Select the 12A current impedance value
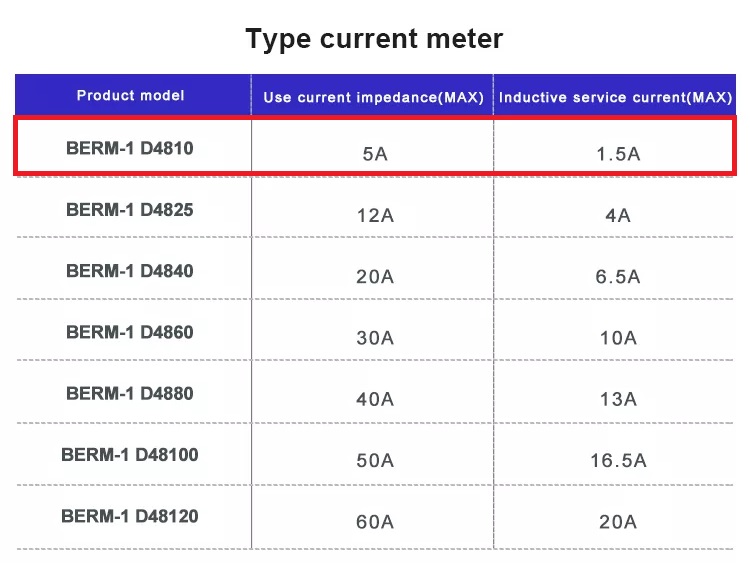 click(375, 216)
